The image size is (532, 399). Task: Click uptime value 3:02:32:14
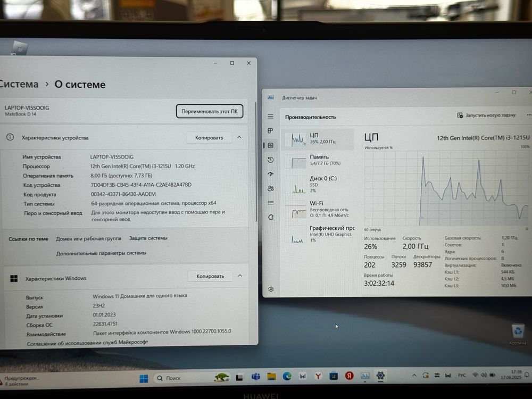point(379,284)
